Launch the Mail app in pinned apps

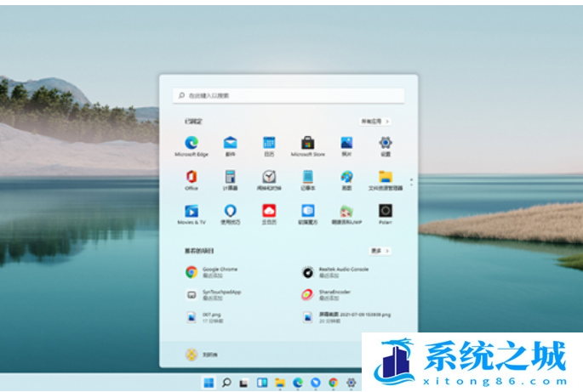[x=230, y=143]
